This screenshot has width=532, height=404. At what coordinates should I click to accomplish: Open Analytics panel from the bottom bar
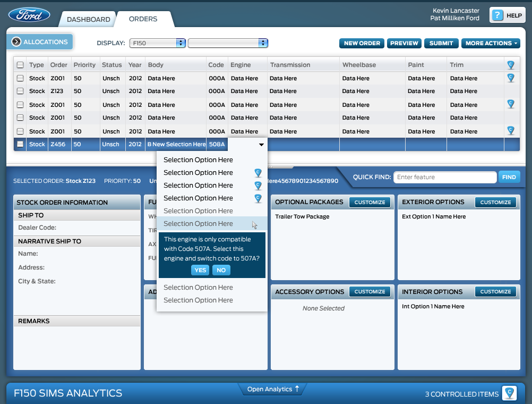[273, 389]
